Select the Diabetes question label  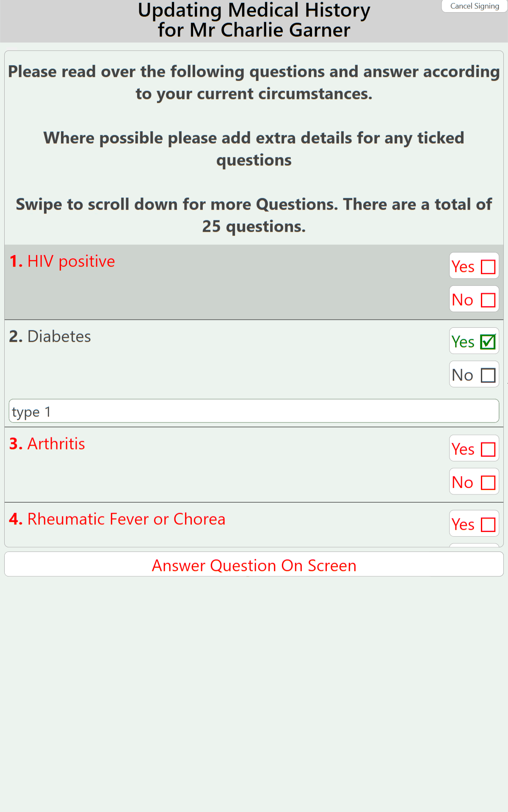point(59,337)
